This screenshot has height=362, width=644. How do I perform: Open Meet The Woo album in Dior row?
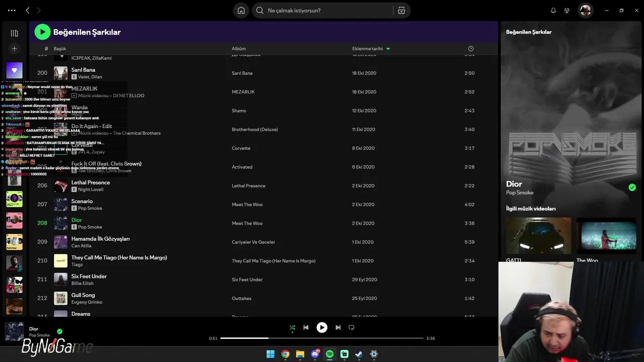(247, 223)
